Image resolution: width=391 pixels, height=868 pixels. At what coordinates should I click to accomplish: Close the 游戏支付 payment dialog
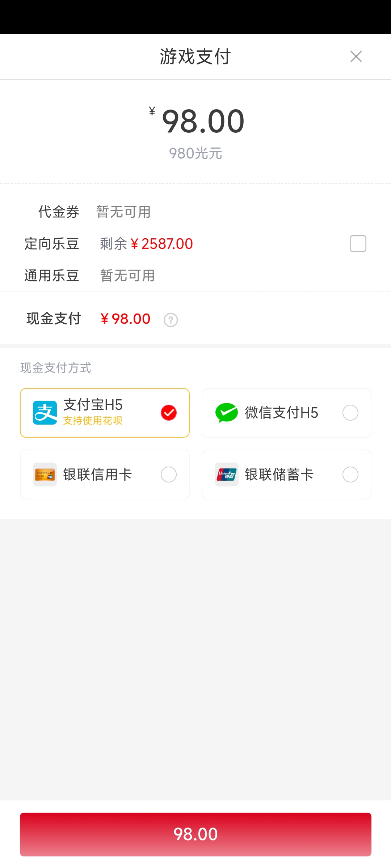[356, 56]
